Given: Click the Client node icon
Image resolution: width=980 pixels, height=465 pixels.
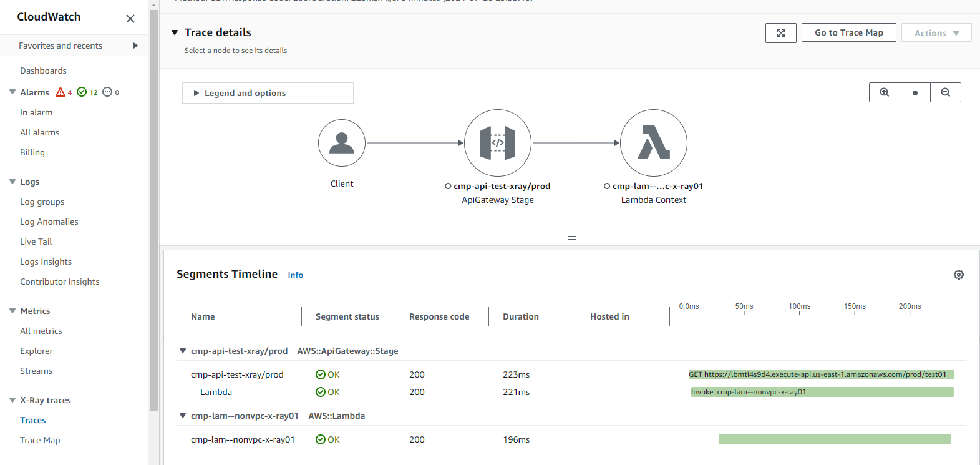Looking at the screenshot, I should pyautogui.click(x=342, y=143).
